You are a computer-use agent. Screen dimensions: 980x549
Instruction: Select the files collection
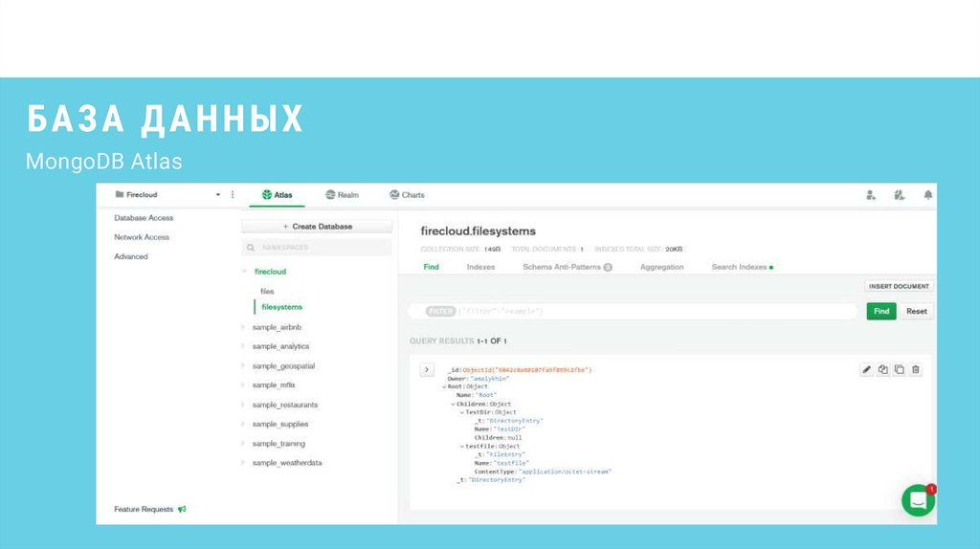click(267, 291)
